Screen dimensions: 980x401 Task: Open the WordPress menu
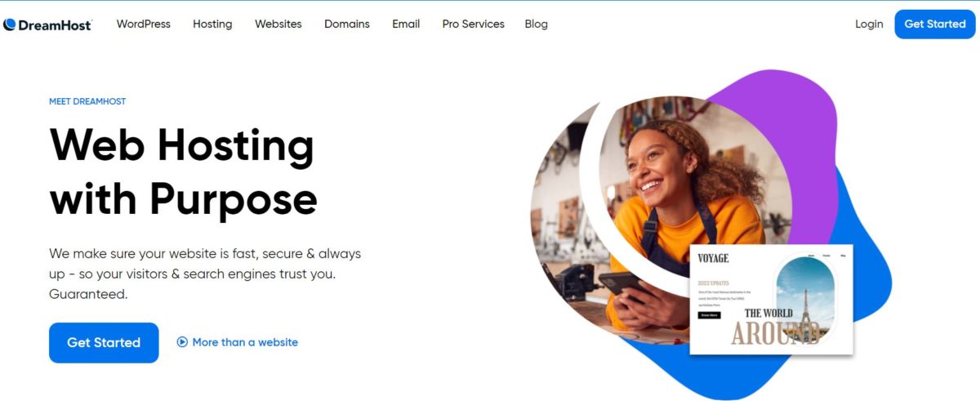(144, 24)
